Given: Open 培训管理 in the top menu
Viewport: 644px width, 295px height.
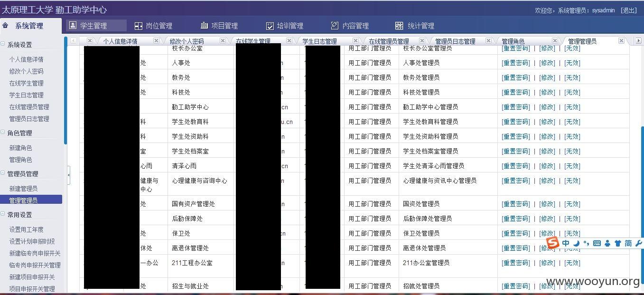Looking at the screenshot, I should tap(284, 26).
